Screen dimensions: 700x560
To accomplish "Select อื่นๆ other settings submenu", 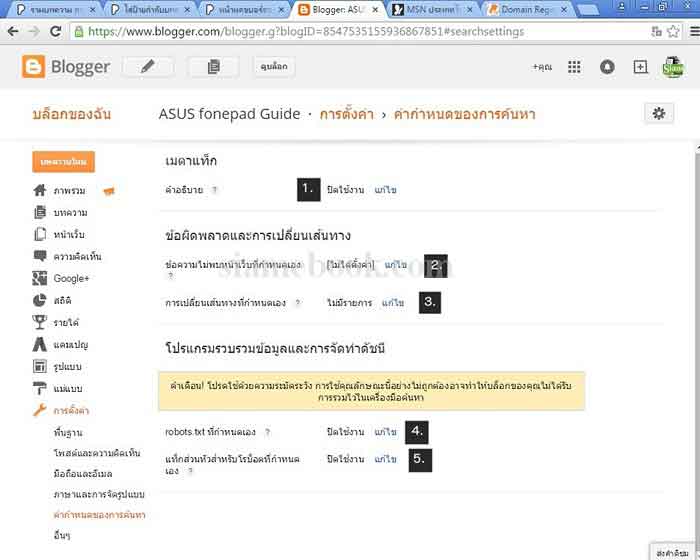I will pos(62,535).
